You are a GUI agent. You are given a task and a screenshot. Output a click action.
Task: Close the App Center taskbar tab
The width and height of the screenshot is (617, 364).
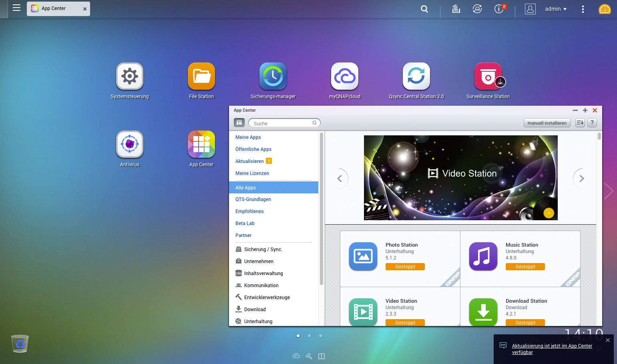pos(85,9)
